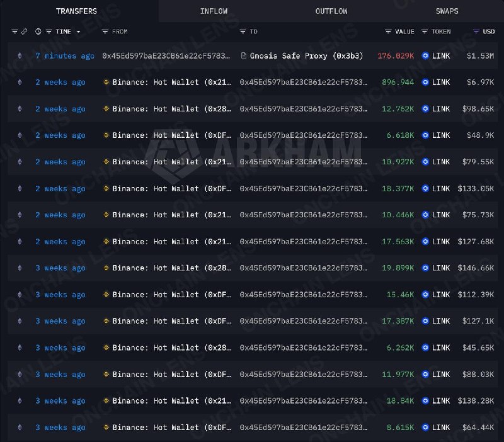The image size is (504, 442).
Task: Open '3 weeks ago' link in the 19.899K row
Action: (60, 268)
